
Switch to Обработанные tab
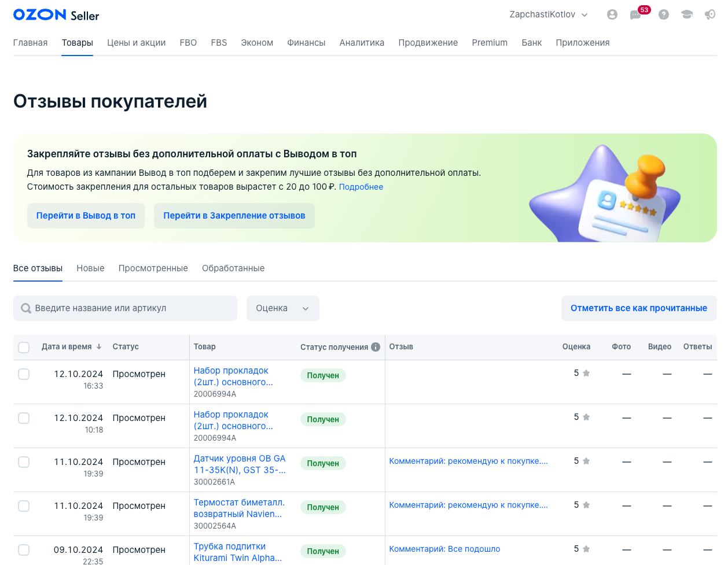pos(233,268)
